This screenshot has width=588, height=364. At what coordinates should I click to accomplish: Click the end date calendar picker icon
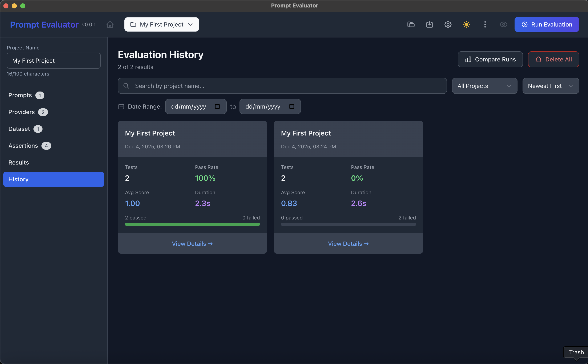pyautogui.click(x=291, y=106)
